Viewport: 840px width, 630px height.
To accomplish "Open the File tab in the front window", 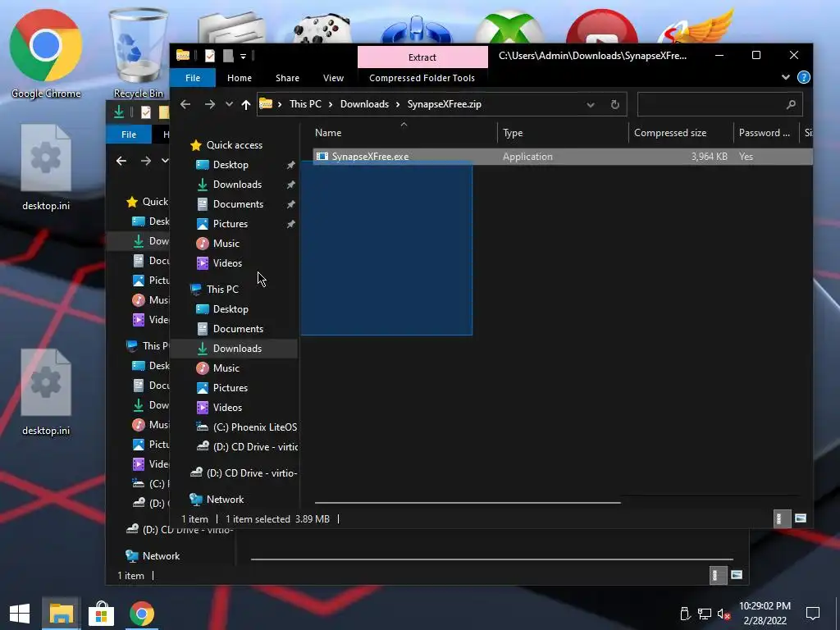I will (x=193, y=78).
